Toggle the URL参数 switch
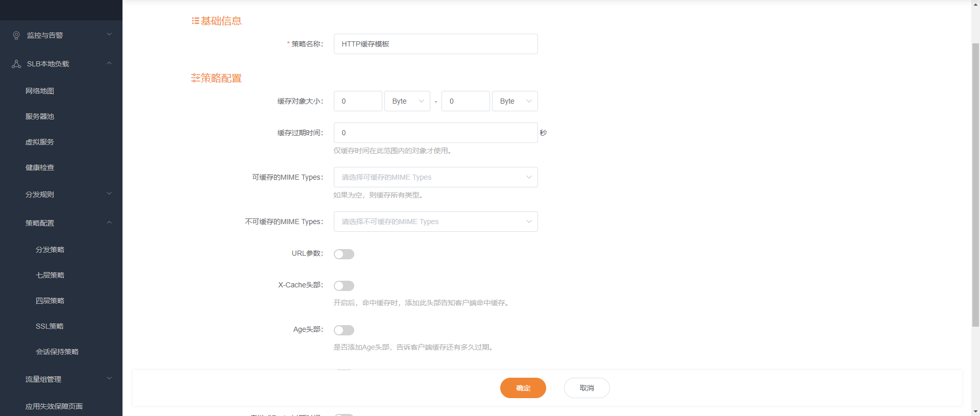The width and height of the screenshot is (980, 416). pyautogui.click(x=344, y=254)
